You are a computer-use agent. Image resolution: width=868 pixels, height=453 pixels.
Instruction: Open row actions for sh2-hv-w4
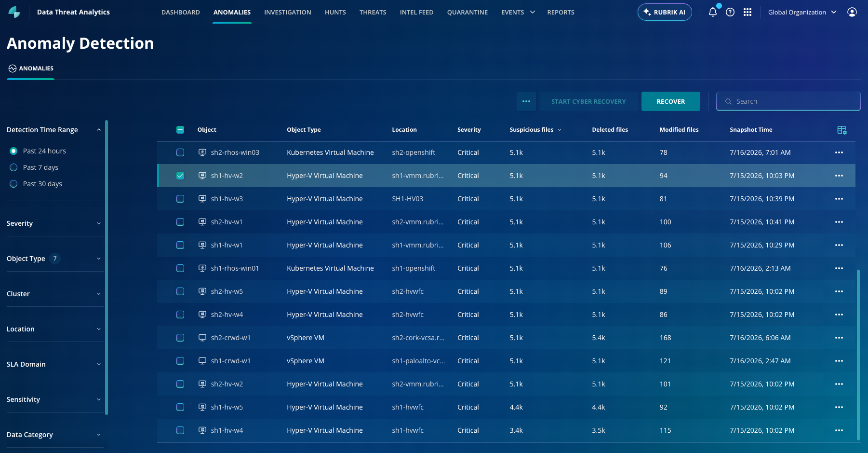click(839, 315)
